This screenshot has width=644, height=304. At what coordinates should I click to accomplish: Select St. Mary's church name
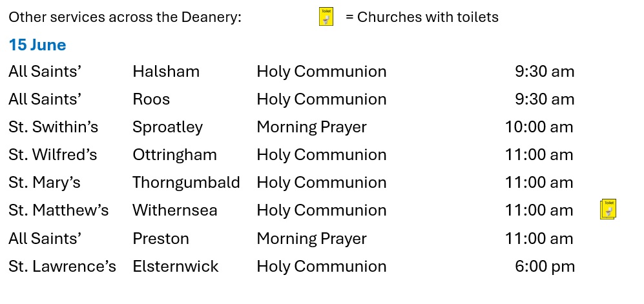click(45, 183)
